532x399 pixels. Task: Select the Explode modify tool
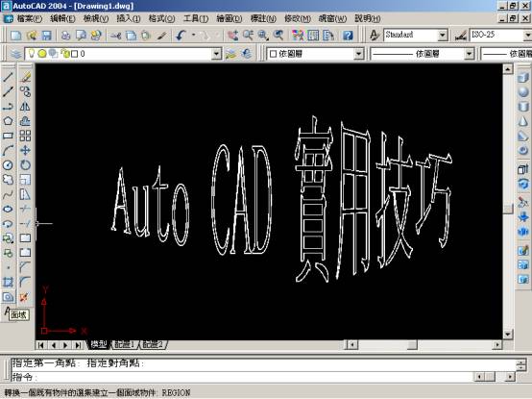pyautogui.click(x=24, y=297)
